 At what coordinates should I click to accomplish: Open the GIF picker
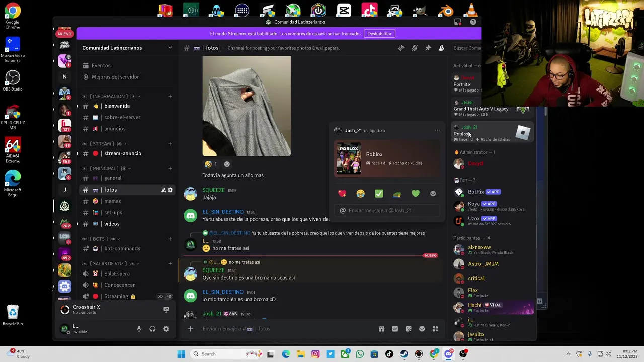[395, 329]
